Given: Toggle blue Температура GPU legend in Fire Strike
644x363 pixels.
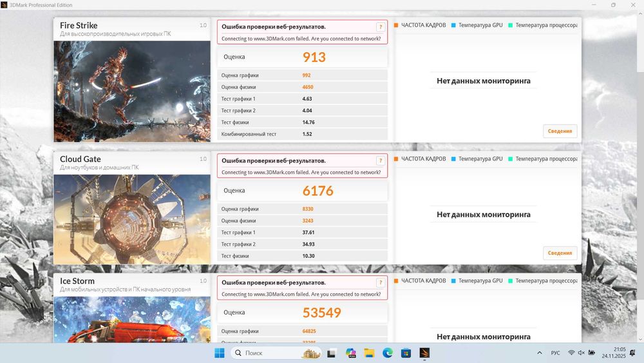Looking at the screenshot, I should tap(477, 25).
